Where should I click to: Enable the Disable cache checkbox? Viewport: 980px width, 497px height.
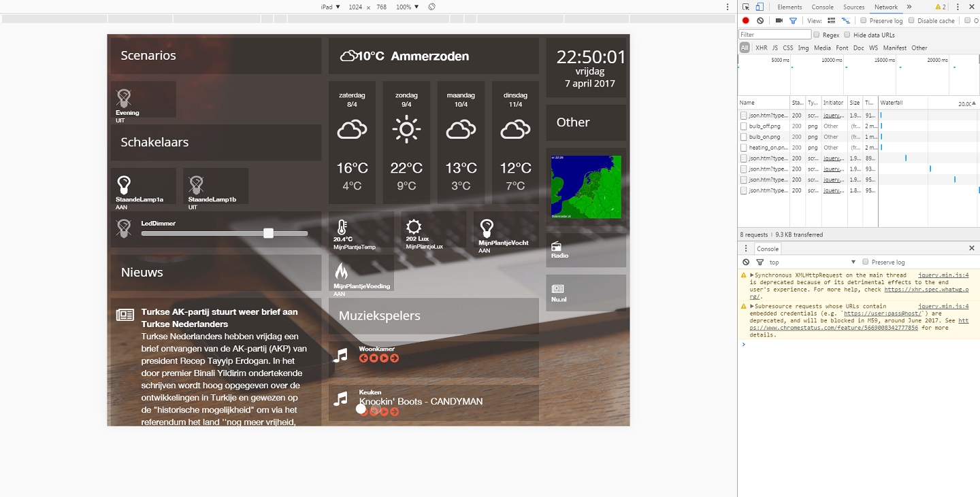(911, 21)
